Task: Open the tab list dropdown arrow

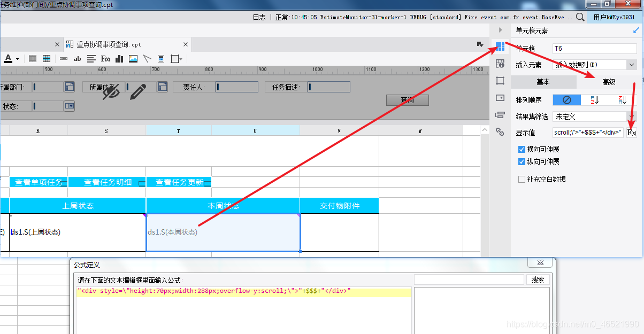Action: [x=480, y=44]
